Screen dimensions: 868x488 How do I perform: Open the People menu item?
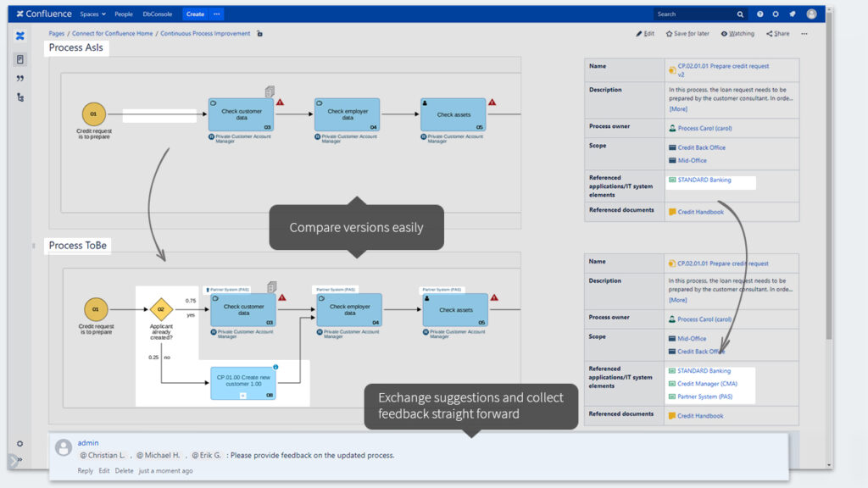click(124, 14)
